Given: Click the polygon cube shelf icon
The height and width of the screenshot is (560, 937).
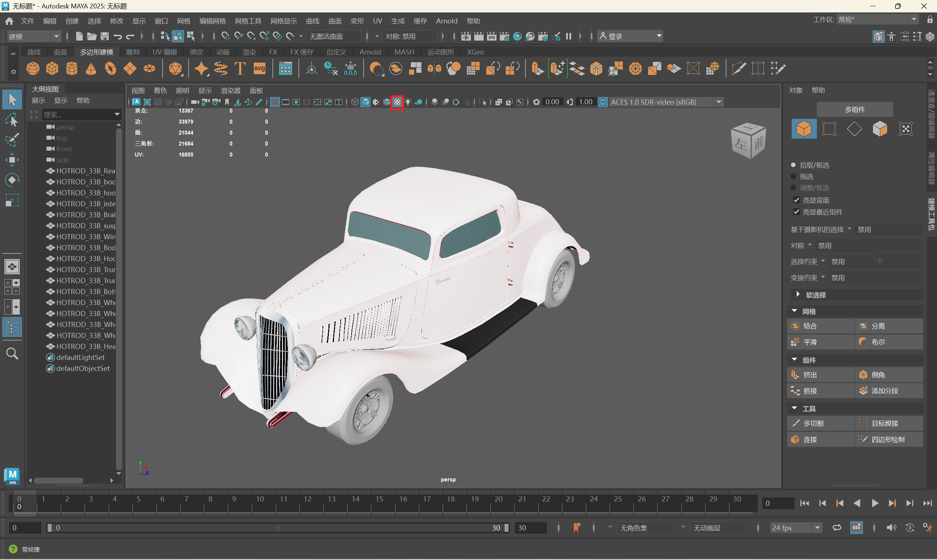Looking at the screenshot, I should pyautogui.click(x=52, y=69).
